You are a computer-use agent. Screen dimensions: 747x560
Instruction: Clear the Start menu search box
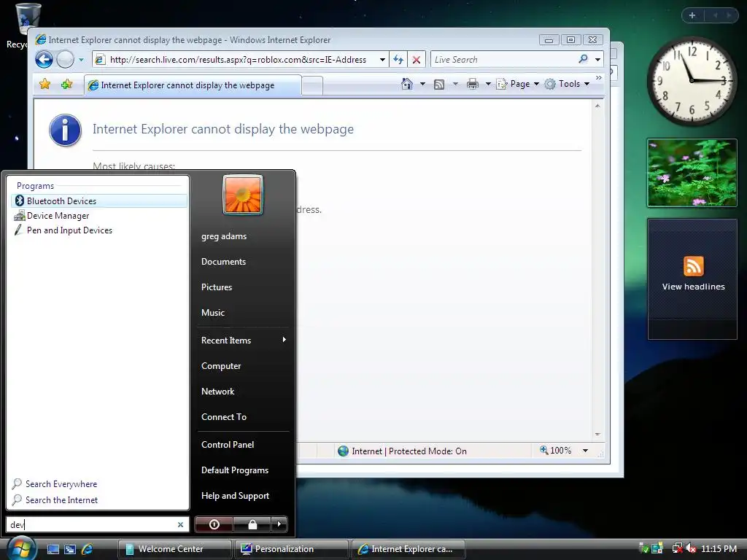[181, 525]
